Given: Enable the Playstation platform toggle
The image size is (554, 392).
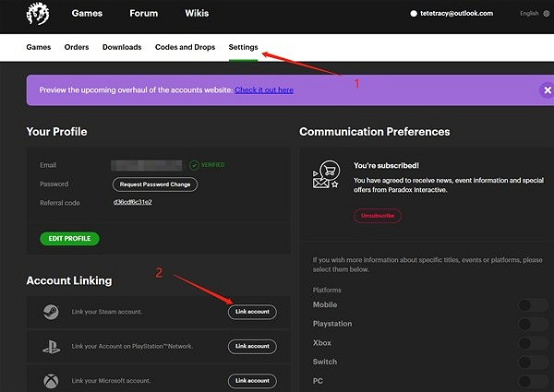Looking at the screenshot, I should point(535,324).
